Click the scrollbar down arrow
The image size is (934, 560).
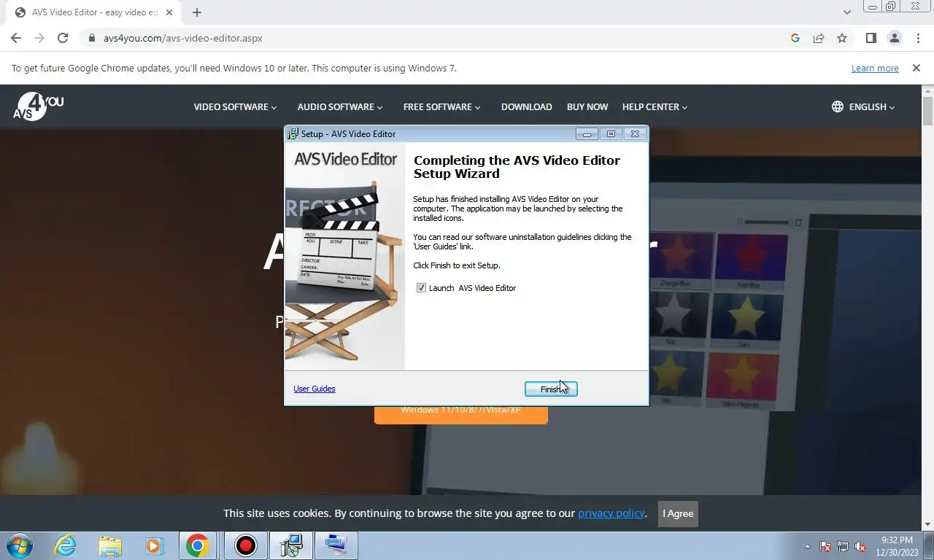[x=927, y=525]
